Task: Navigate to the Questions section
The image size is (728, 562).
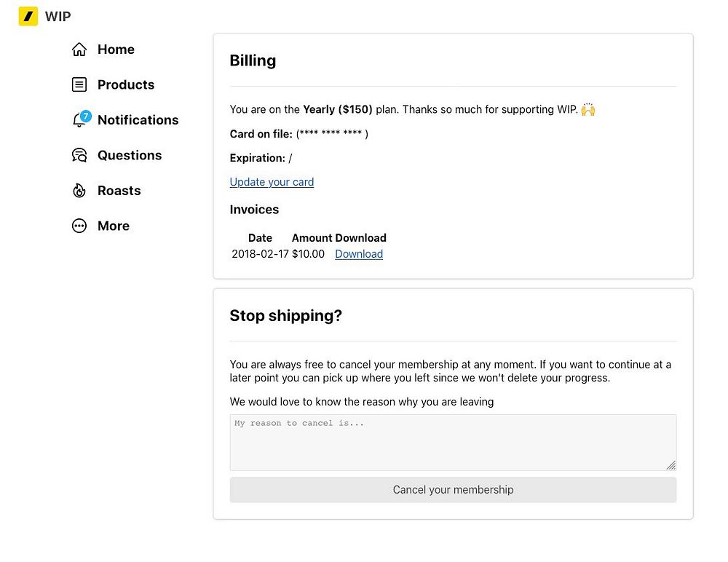Action: (130, 155)
